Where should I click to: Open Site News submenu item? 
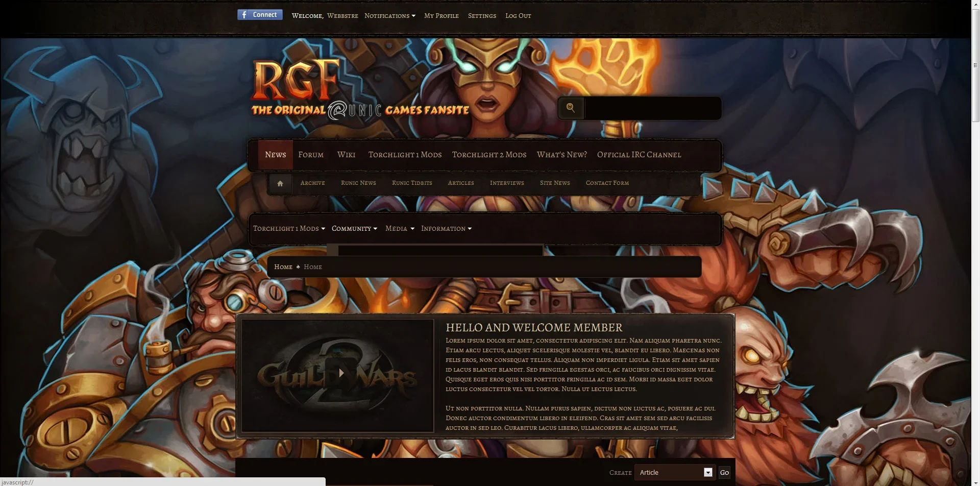click(x=555, y=183)
